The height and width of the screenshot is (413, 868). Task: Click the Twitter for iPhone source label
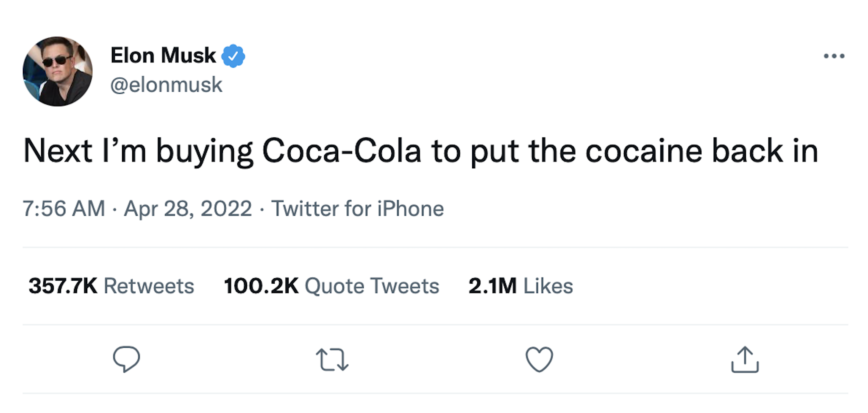(358, 208)
